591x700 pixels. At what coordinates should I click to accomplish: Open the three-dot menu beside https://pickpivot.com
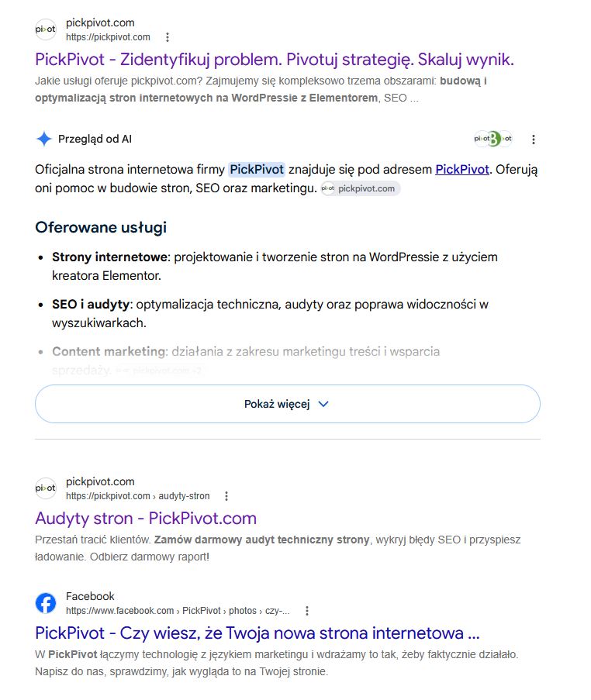pos(168,37)
